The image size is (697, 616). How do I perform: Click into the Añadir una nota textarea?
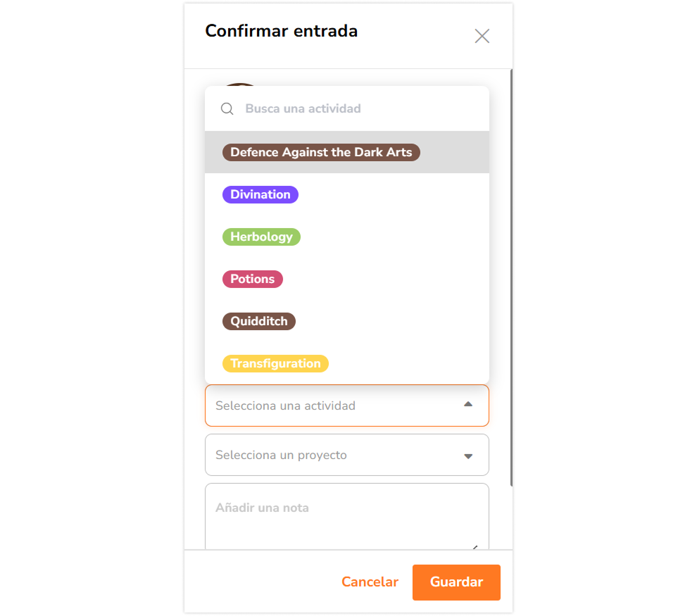click(338, 517)
